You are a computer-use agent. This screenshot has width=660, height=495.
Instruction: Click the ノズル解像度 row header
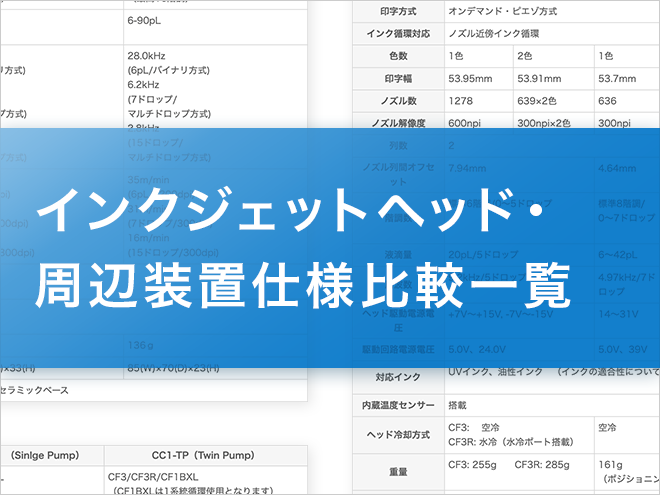(397, 123)
